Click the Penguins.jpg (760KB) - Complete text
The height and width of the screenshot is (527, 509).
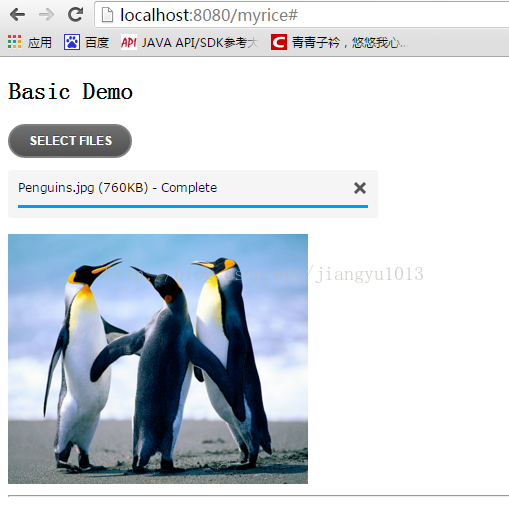click(x=118, y=188)
